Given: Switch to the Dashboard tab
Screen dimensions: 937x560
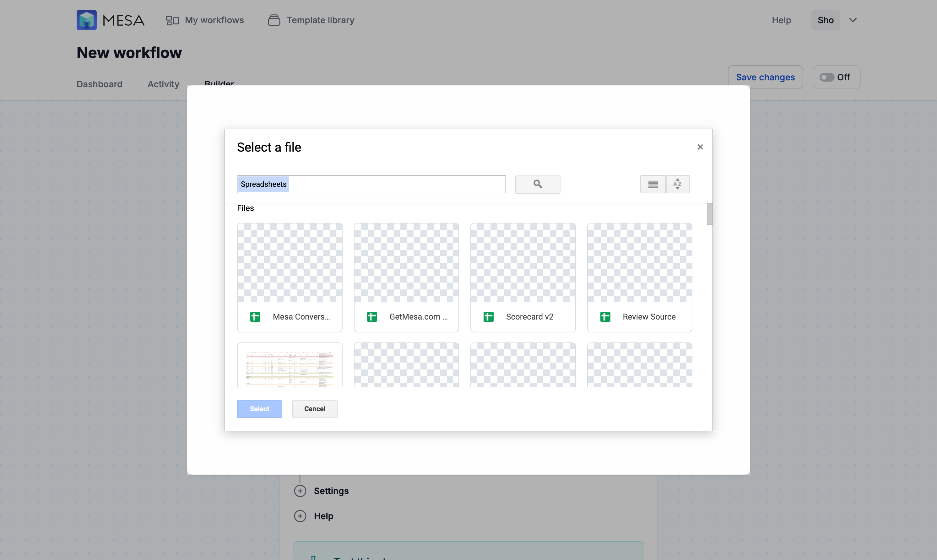Looking at the screenshot, I should pos(99,84).
